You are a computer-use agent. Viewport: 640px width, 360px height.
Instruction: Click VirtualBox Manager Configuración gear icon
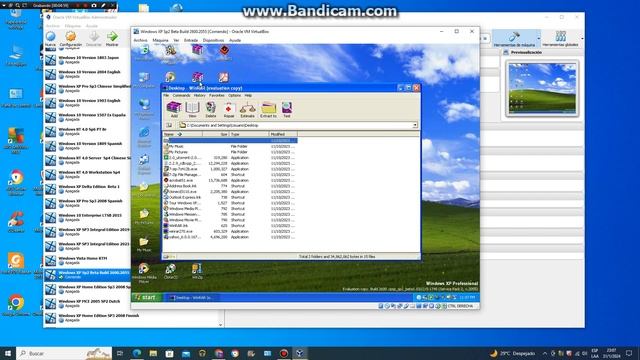click(71, 37)
